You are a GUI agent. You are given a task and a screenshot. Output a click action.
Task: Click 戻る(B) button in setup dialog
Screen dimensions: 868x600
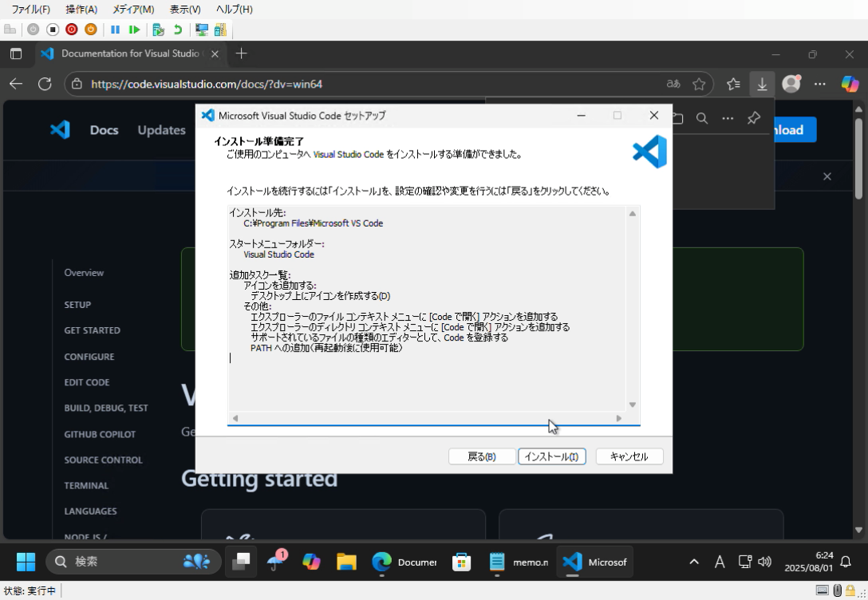(x=482, y=456)
